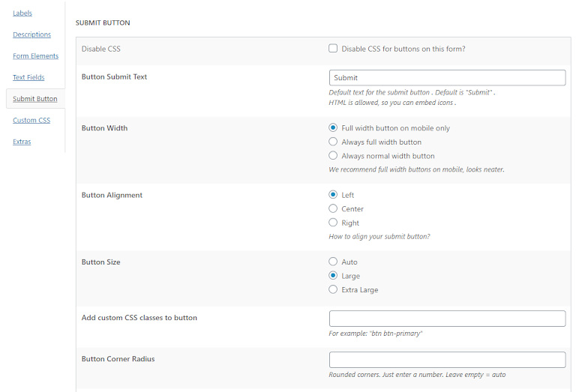This screenshot has width=576, height=392.
Task: Choose Always full width button option
Action: coord(333,142)
